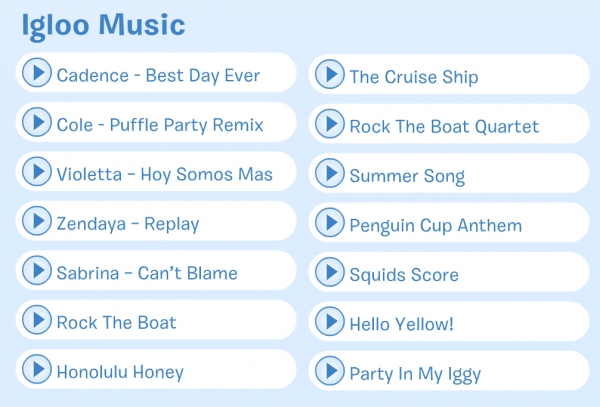Screen dimensions: 600x407
Task: Hit play icon next to Hello Yellow!
Action: tap(330, 323)
